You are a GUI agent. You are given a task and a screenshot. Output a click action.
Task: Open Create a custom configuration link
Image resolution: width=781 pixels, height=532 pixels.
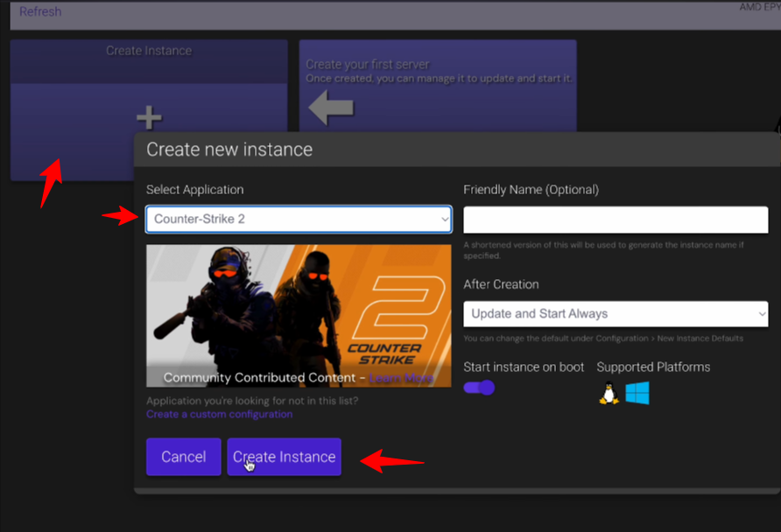tap(219, 414)
